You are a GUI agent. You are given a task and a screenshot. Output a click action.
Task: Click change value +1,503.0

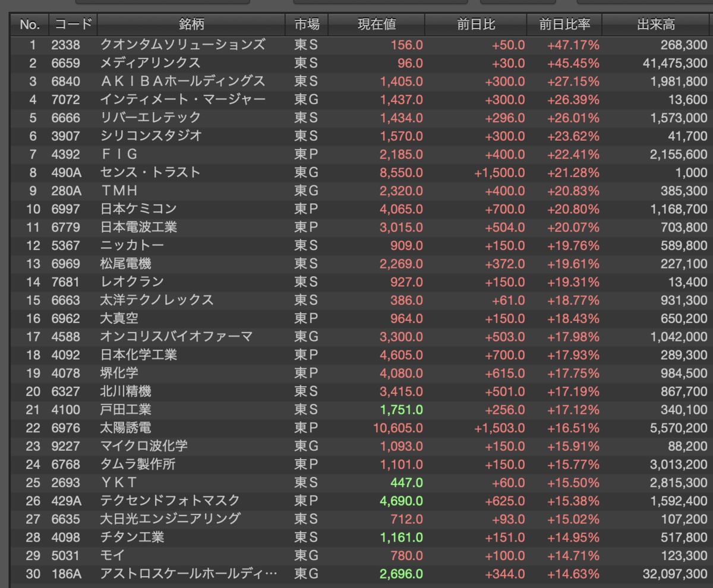click(x=500, y=428)
